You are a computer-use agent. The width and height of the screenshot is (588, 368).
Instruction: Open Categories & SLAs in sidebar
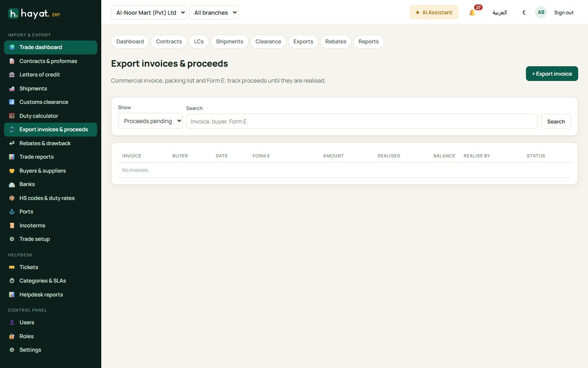click(51, 281)
